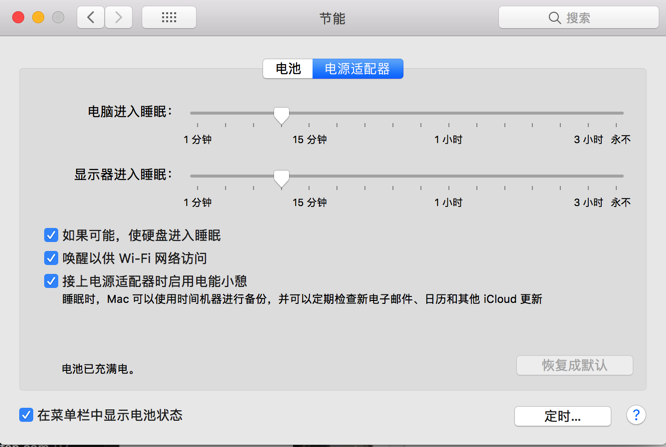Click the 1 小时 label under 电脑进入睡眠
Viewport: 666px width, 447px height.
point(448,140)
